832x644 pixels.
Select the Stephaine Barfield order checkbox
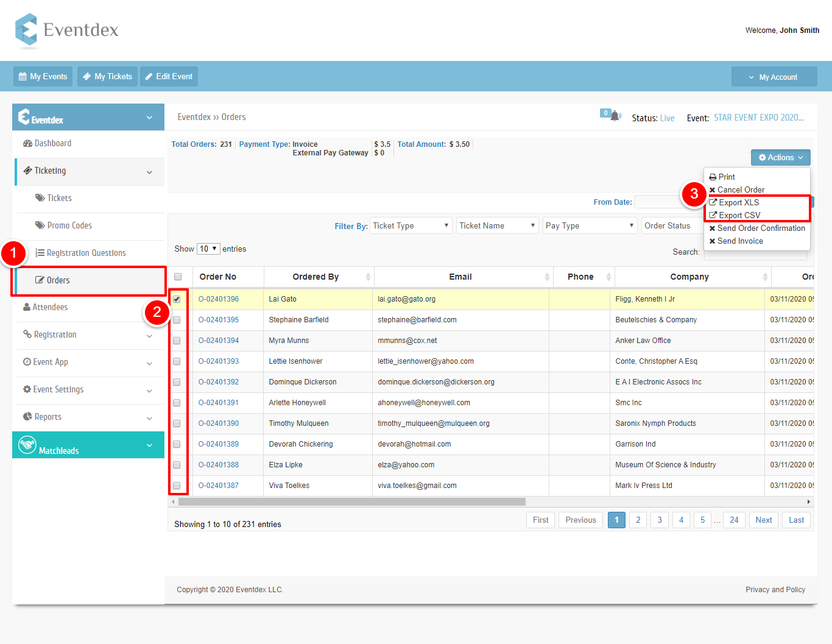click(177, 320)
